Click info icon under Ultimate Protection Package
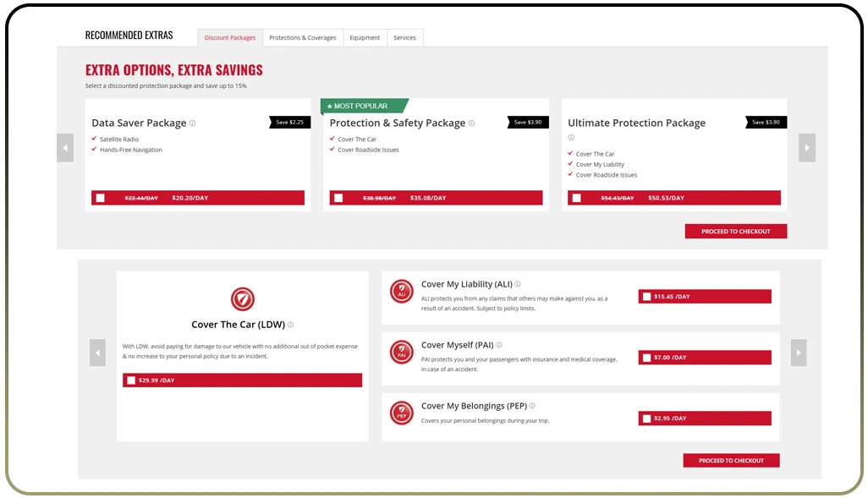This screenshot has height=498, width=868. (571, 138)
